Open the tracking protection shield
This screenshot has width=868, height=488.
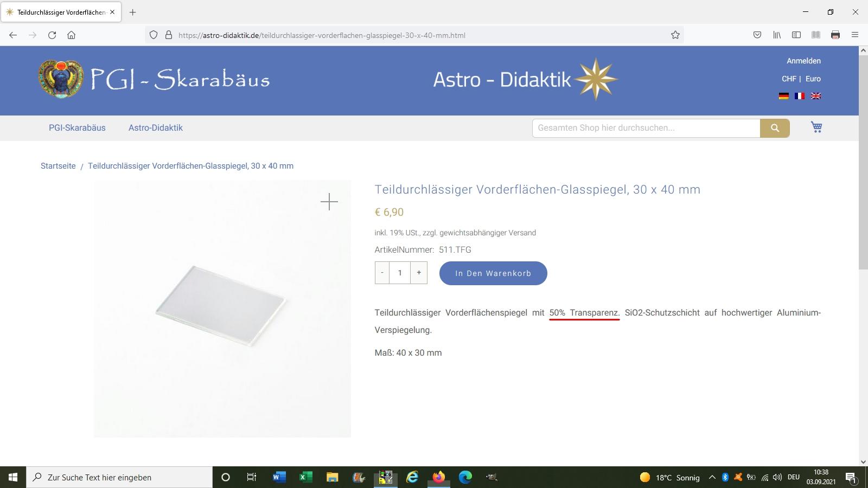[x=154, y=35]
